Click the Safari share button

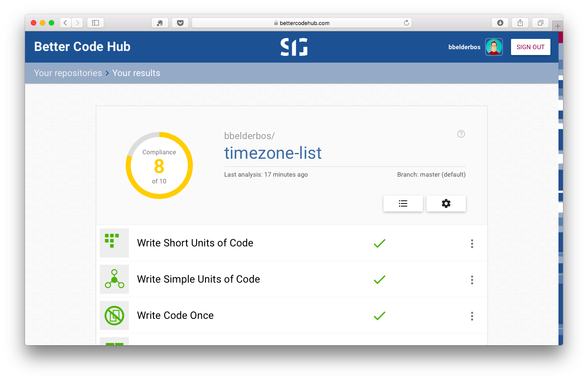coord(520,23)
